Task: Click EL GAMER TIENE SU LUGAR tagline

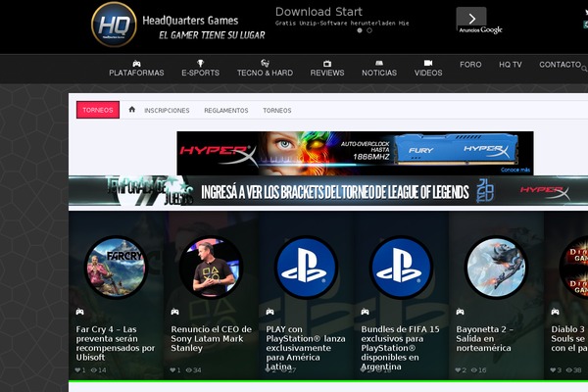Action: point(212,35)
